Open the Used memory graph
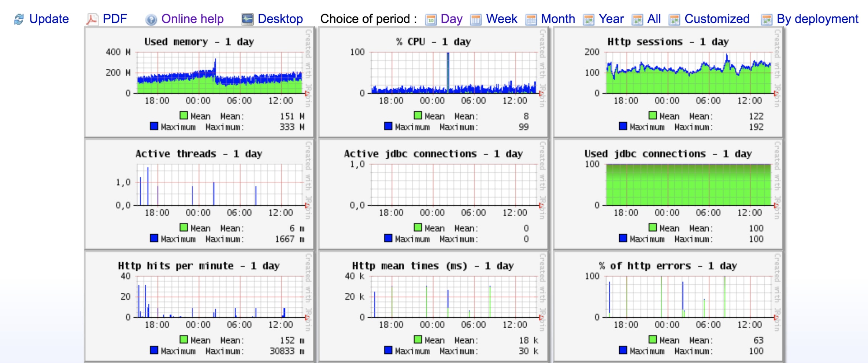The height and width of the screenshot is (363, 868). tap(199, 82)
